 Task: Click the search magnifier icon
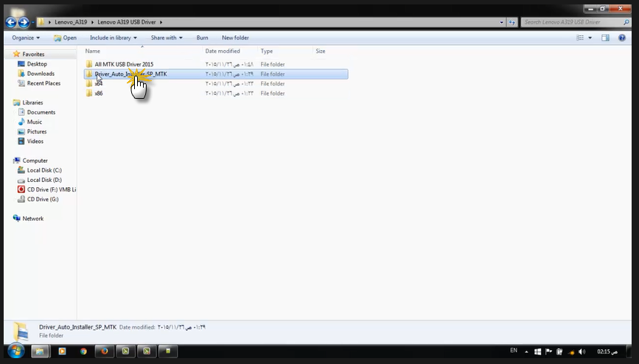coord(626,22)
